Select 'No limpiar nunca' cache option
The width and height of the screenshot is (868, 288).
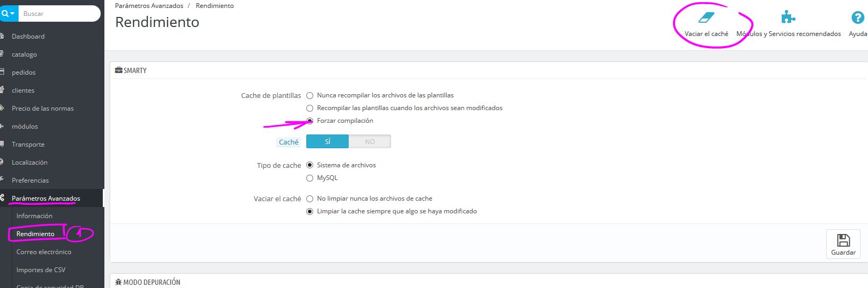(310, 199)
